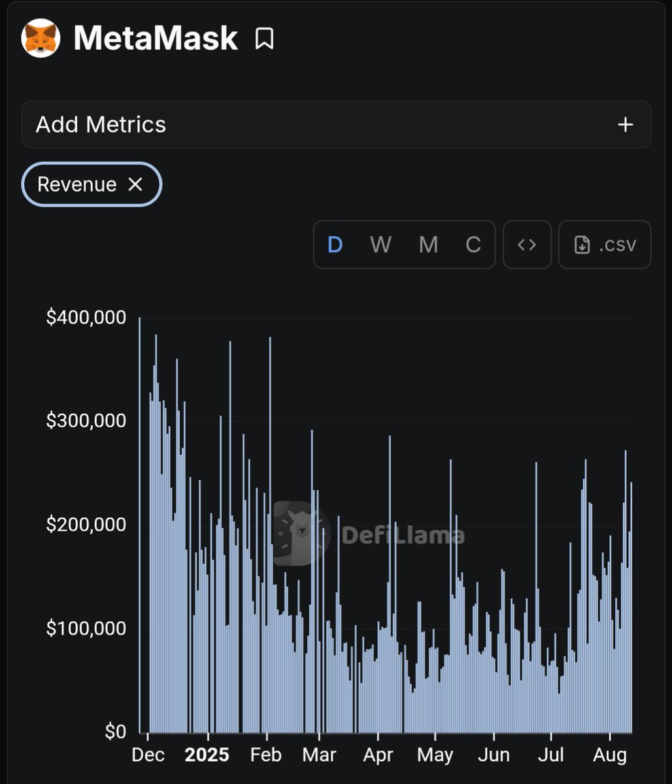Screen dimensions: 672x784
Task: Switch chart to Weekly (W) view
Action: pyautogui.click(x=380, y=245)
